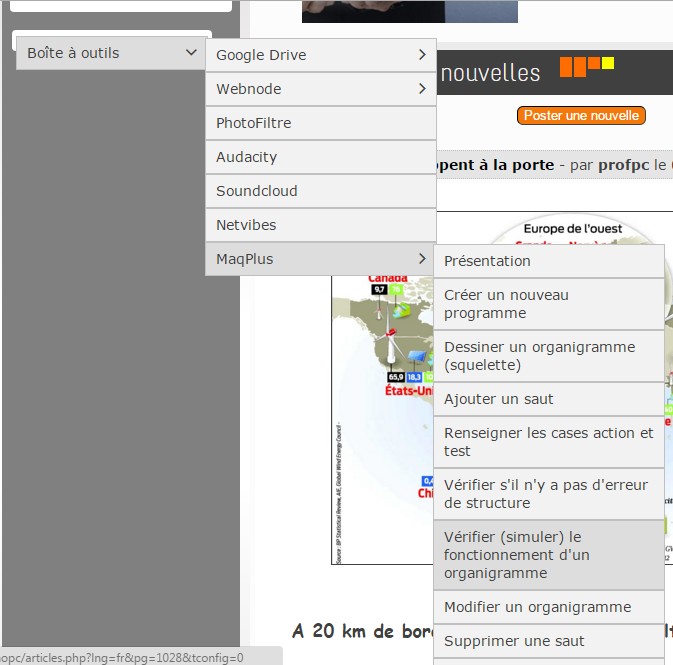
Task: Open Présentation in the MaqPlus submenu
Action: 549,261
